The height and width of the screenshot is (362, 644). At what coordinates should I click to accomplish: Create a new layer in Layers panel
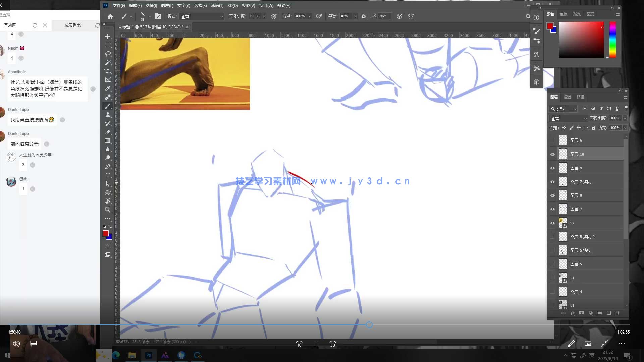pyautogui.click(x=609, y=313)
